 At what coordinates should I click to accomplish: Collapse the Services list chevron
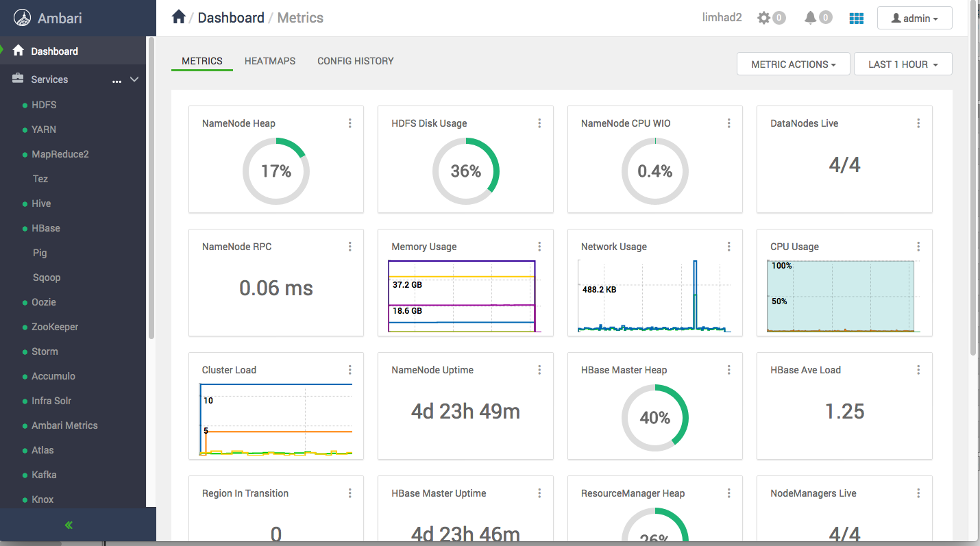pyautogui.click(x=134, y=79)
